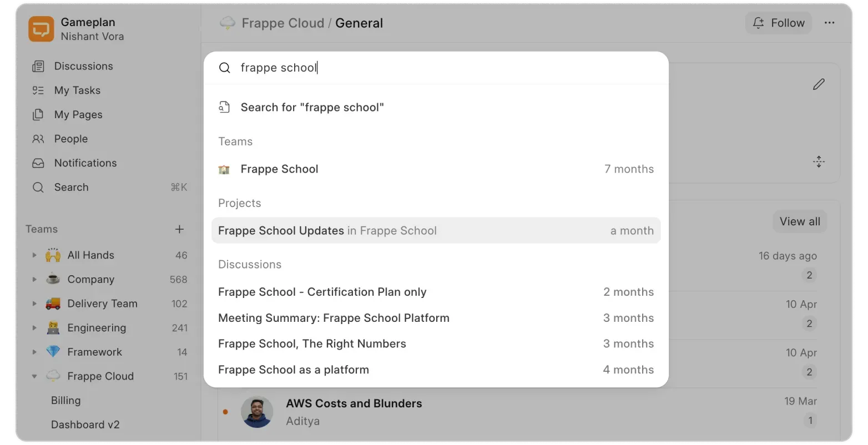Add a new team with the plus icon
868x445 pixels.
coord(179,229)
